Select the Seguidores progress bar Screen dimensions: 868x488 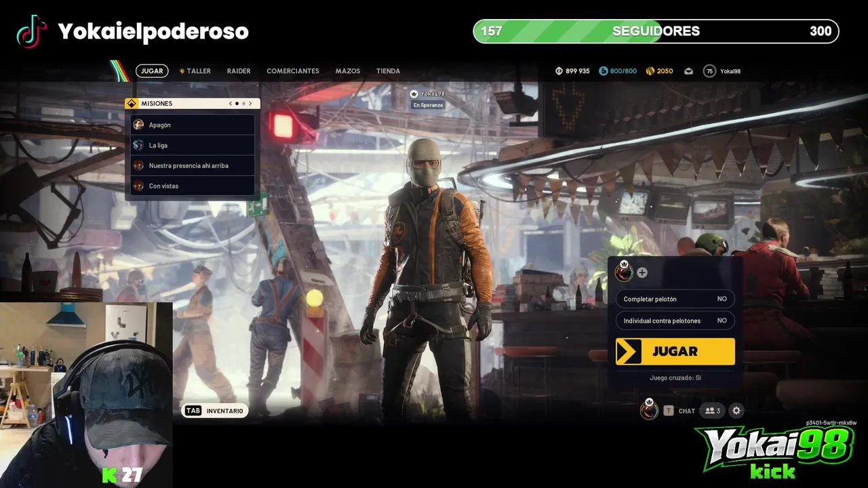tap(656, 31)
